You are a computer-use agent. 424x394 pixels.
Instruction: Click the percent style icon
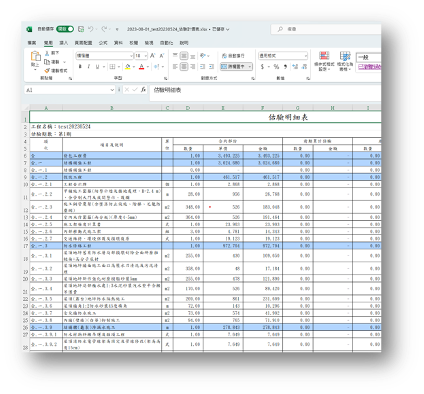pyautogui.click(x=276, y=67)
